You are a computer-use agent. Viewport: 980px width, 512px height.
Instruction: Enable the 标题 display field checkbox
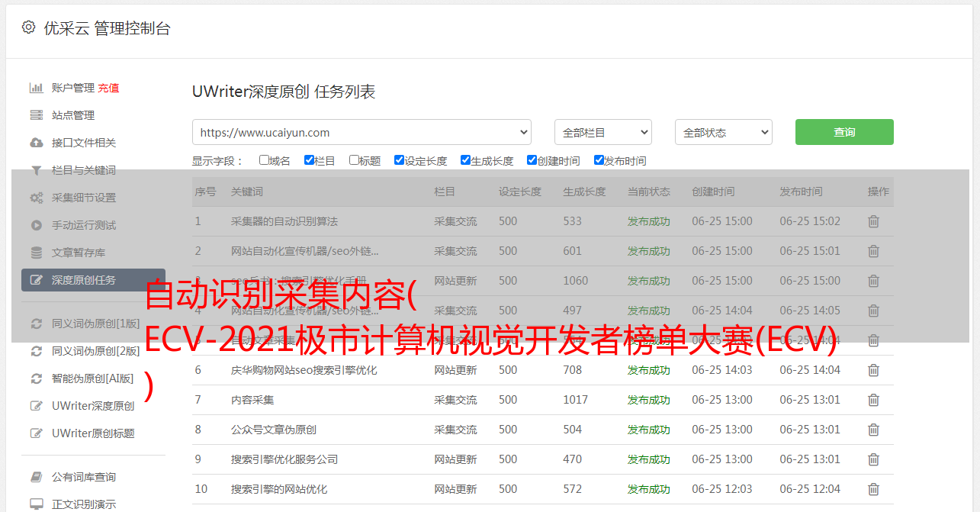354,160
